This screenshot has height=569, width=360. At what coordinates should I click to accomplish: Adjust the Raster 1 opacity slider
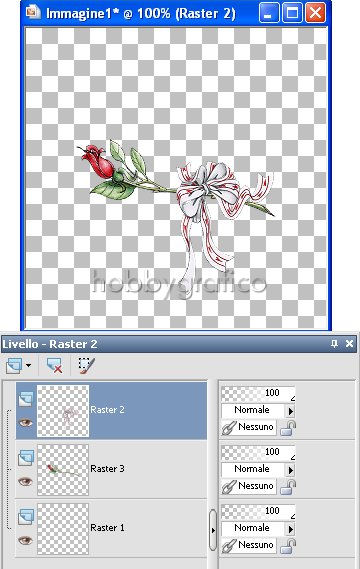tap(258, 511)
